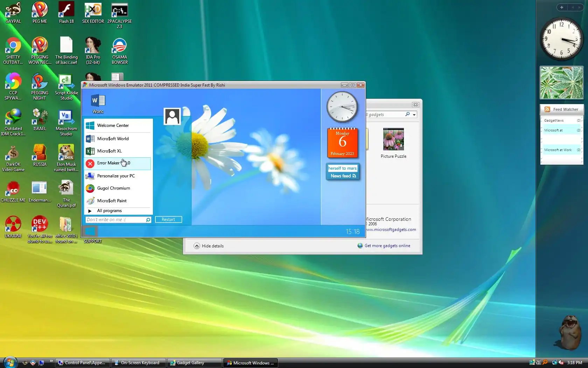Click the Restart button in the emulator
The height and width of the screenshot is (368, 588).
pyautogui.click(x=168, y=219)
